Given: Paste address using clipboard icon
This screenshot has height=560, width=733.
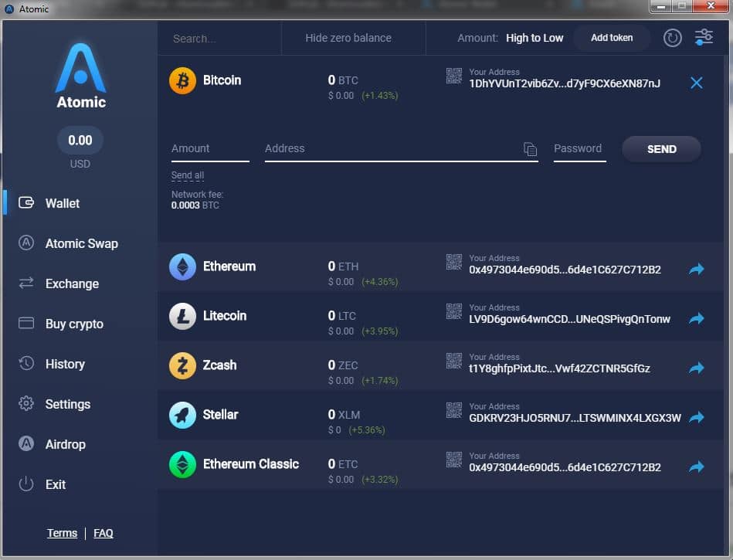Looking at the screenshot, I should 530,149.
